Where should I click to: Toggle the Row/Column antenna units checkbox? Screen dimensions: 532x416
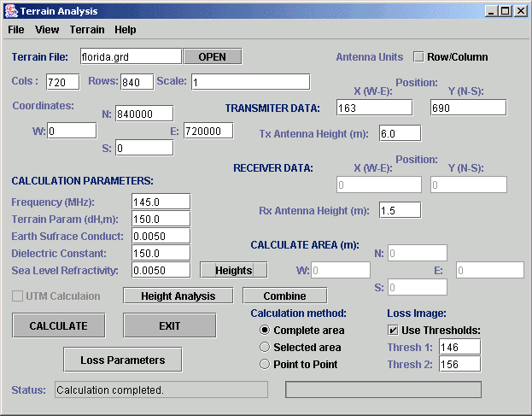[418, 56]
